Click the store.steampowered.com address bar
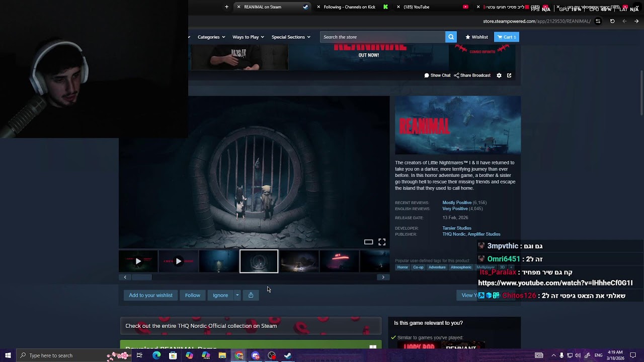The image size is (644, 362). [x=536, y=21]
